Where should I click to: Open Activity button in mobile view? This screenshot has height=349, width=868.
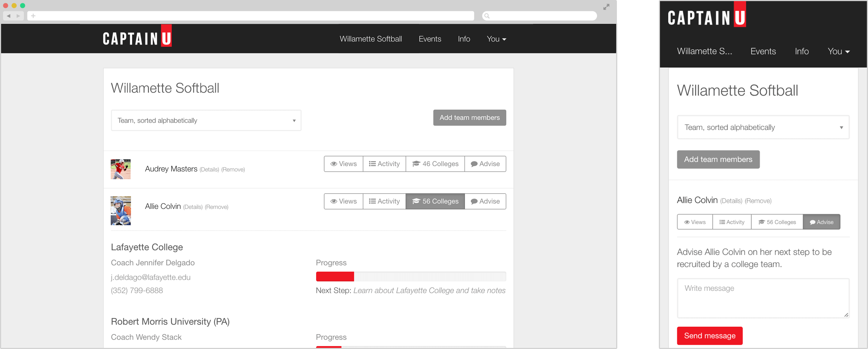pyautogui.click(x=732, y=222)
